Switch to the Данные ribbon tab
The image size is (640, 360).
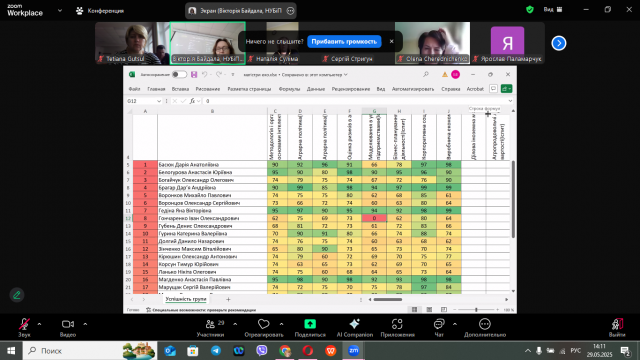(316, 89)
